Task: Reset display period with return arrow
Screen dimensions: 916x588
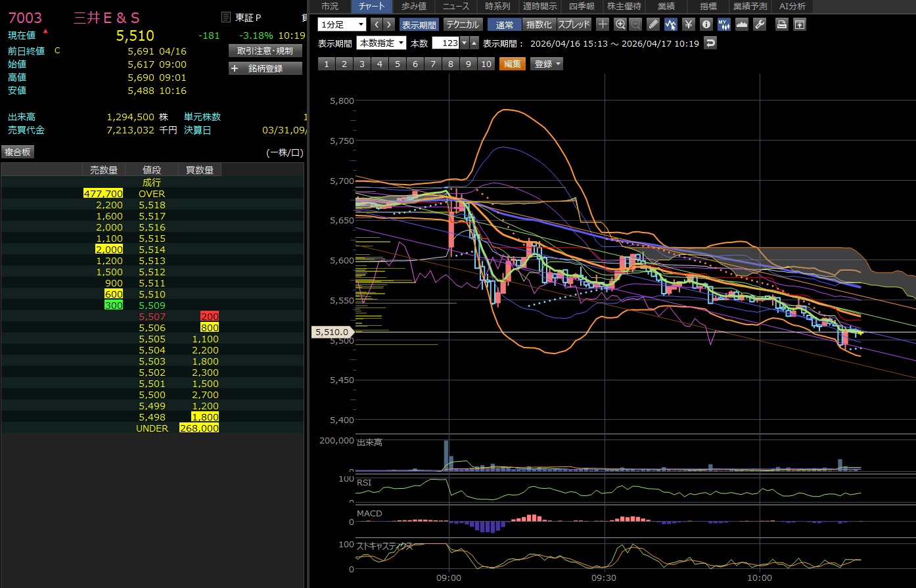Action: (710, 43)
